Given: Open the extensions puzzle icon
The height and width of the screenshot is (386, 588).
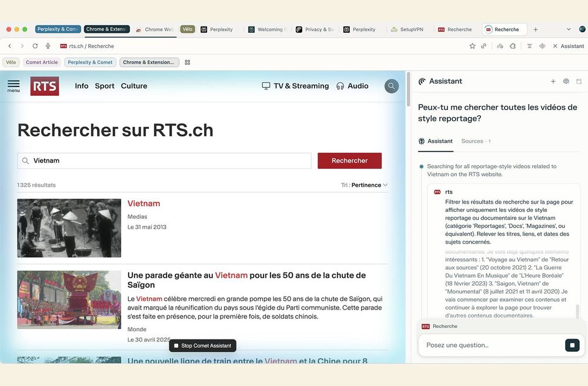Looking at the screenshot, I should (x=513, y=46).
